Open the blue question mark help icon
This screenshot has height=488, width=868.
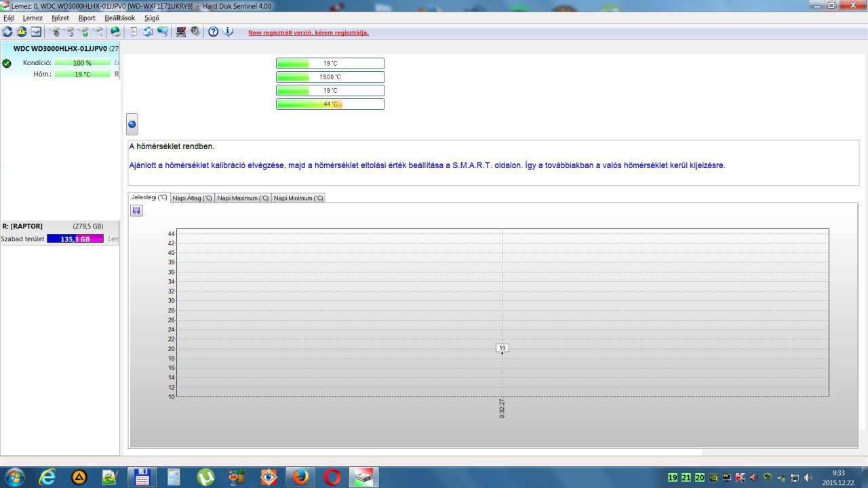point(213,32)
